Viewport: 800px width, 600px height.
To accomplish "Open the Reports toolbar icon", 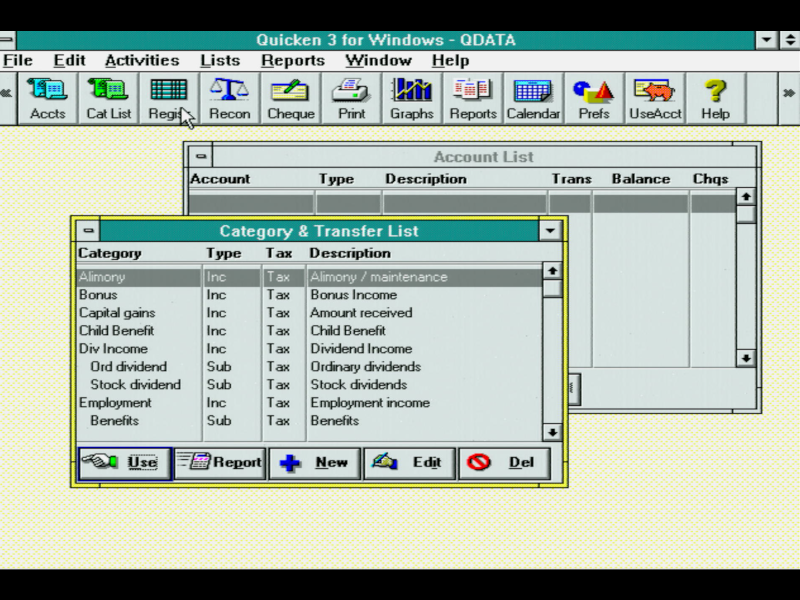I will tap(472, 98).
